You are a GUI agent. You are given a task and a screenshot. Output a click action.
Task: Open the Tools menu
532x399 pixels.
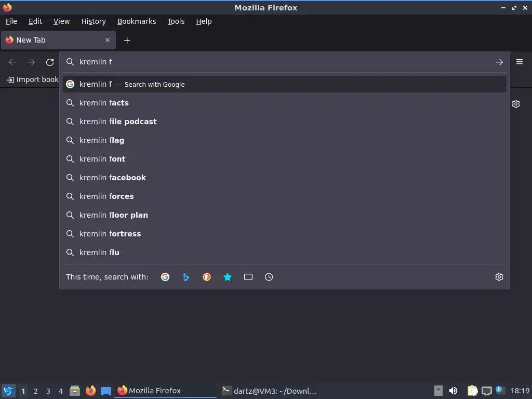(x=176, y=21)
